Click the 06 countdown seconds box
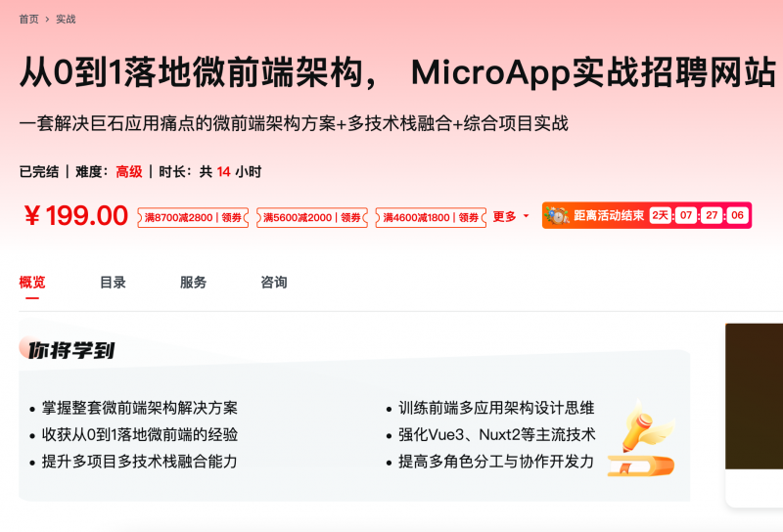This screenshot has height=532, width=783. (737, 215)
